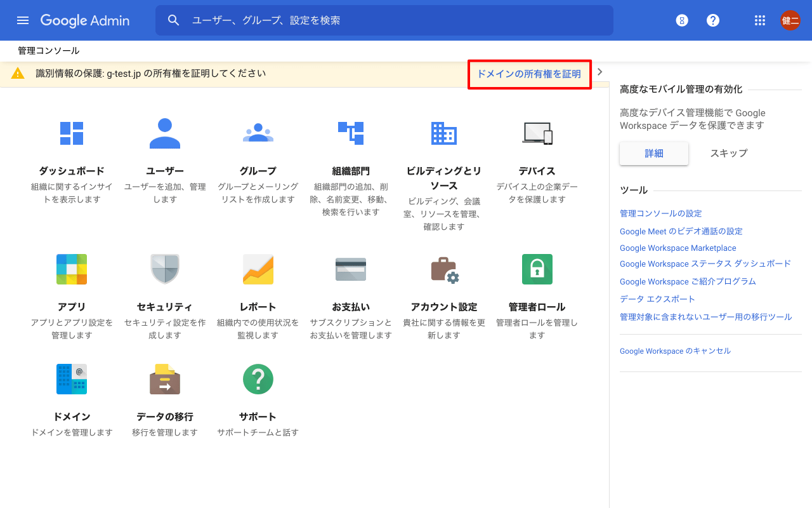Viewport: 812px width, 508px height.
Task: Click the グループ title text
Action: click(258, 171)
